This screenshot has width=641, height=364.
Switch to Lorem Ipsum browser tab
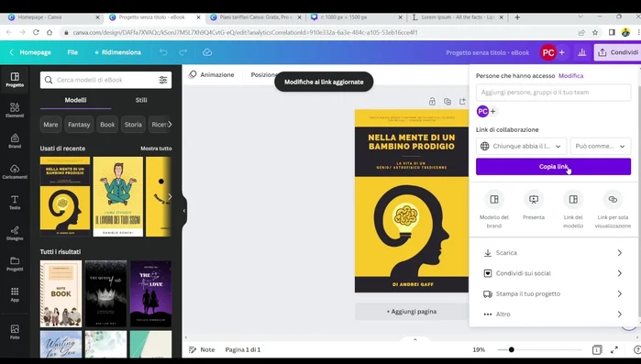pos(457,17)
